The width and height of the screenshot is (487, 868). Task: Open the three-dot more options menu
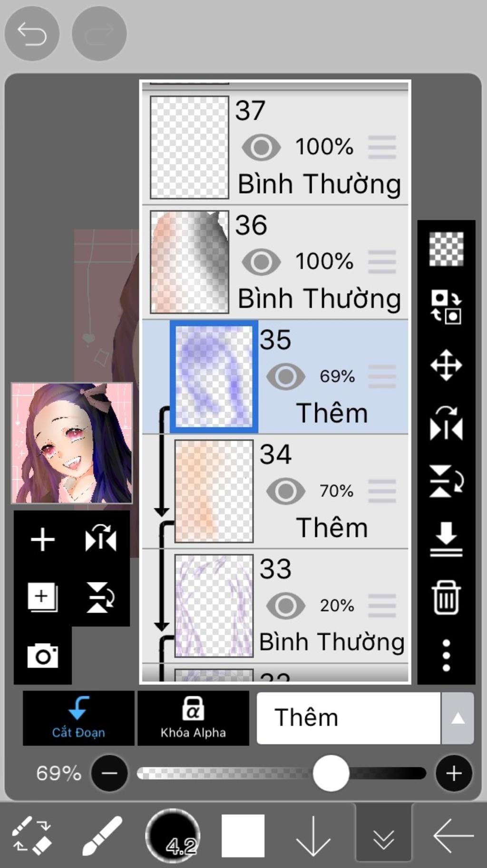[446, 656]
